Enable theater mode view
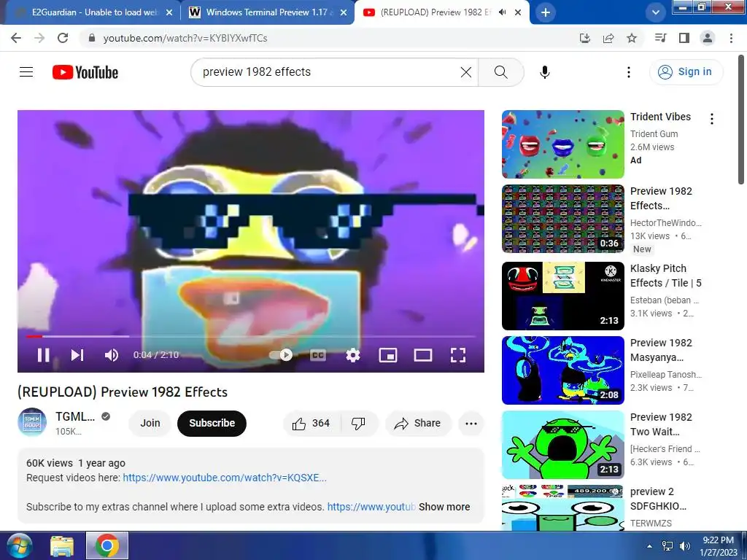This screenshot has width=747, height=560. point(423,355)
